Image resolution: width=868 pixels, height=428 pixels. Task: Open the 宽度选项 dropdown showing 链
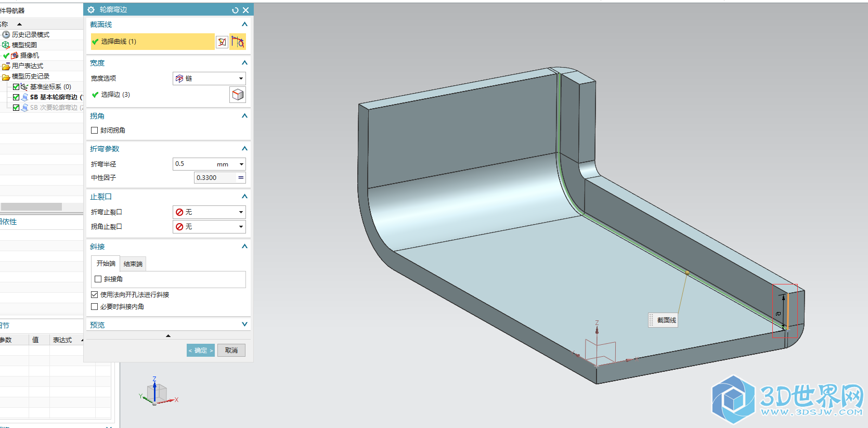click(x=209, y=79)
